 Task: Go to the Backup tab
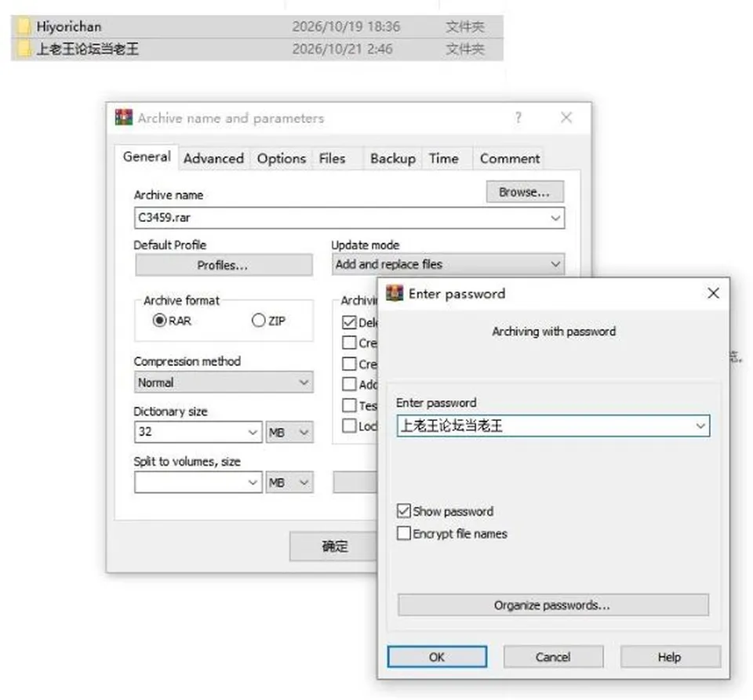click(x=393, y=158)
